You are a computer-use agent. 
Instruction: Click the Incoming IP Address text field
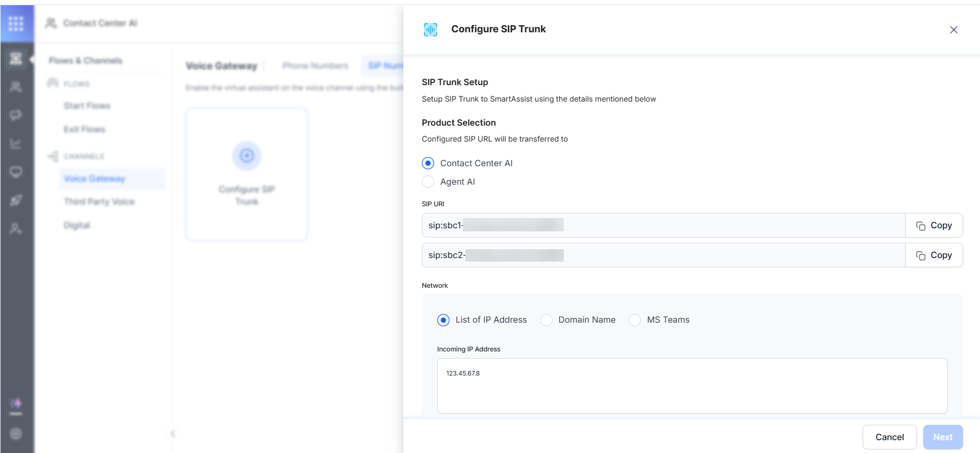click(692, 386)
